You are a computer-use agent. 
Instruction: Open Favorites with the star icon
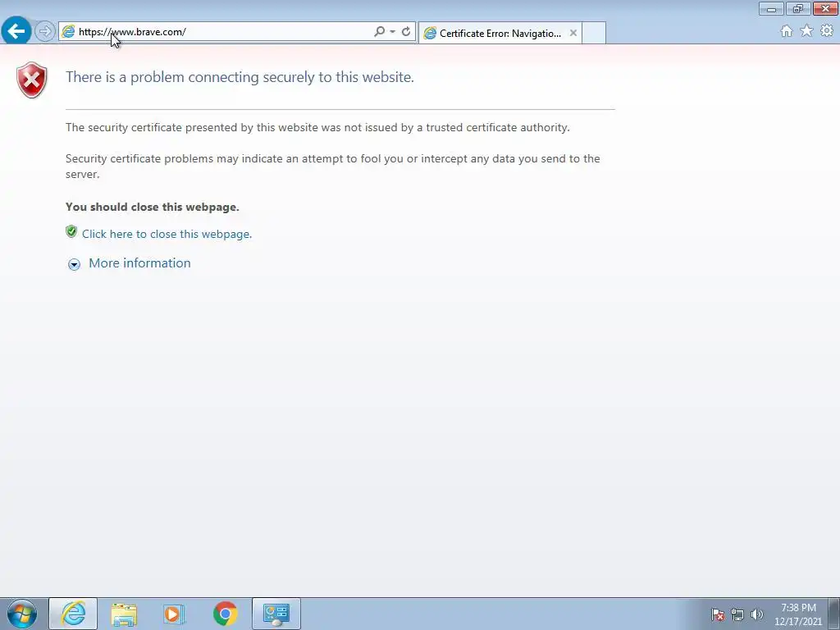pyautogui.click(x=806, y=31)
